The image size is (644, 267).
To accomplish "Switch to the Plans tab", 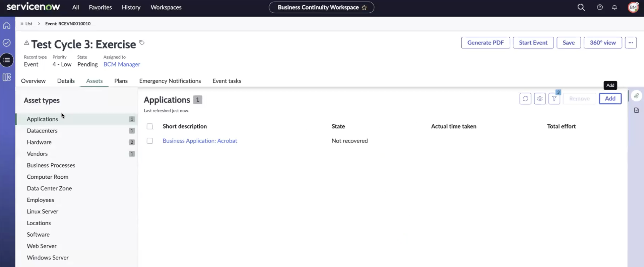I will 121,81.
